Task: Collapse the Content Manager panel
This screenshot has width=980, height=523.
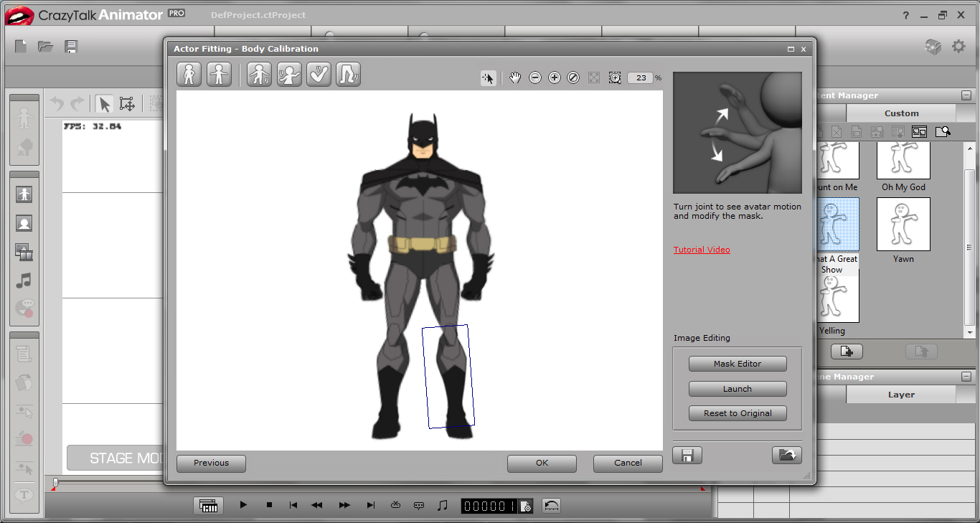Action: [966, 95]
